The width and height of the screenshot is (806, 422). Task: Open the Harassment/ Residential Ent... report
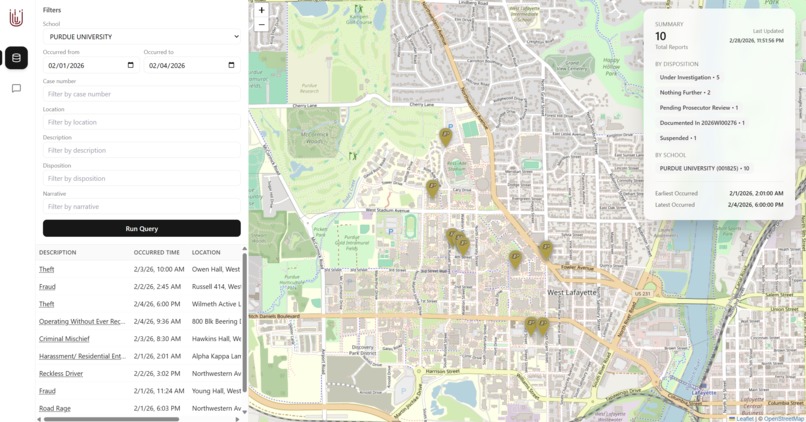tap(82, 356)
